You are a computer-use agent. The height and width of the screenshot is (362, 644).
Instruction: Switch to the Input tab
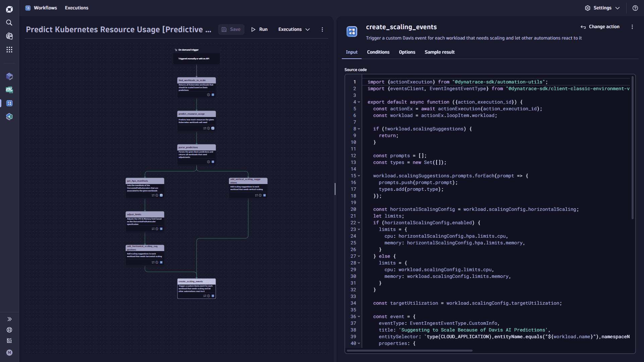pos(352,52)
